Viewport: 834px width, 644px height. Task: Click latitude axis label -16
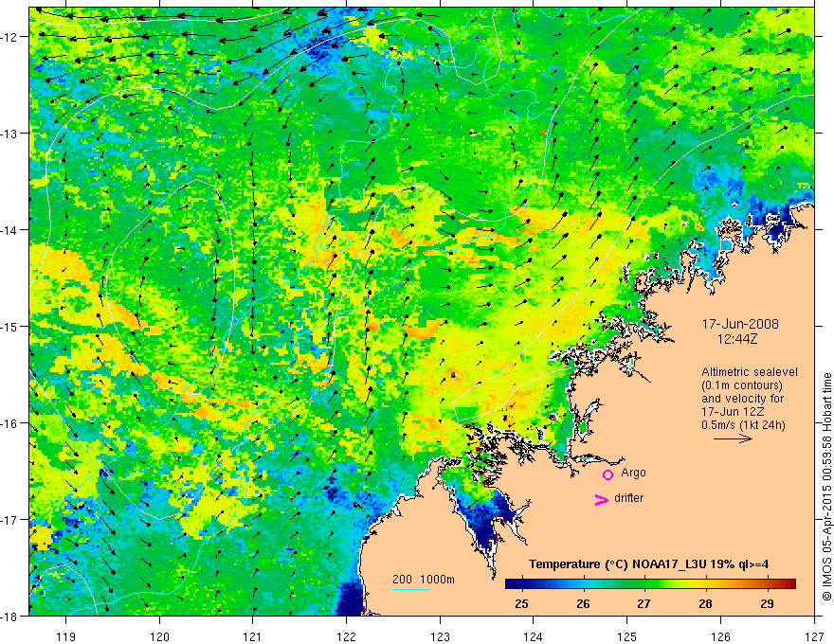10,423
